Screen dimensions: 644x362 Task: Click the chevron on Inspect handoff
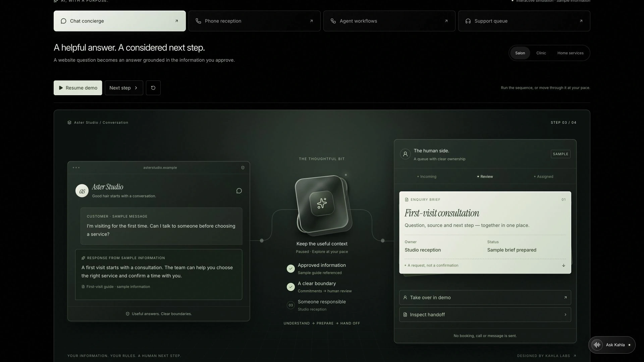[565, 314]
